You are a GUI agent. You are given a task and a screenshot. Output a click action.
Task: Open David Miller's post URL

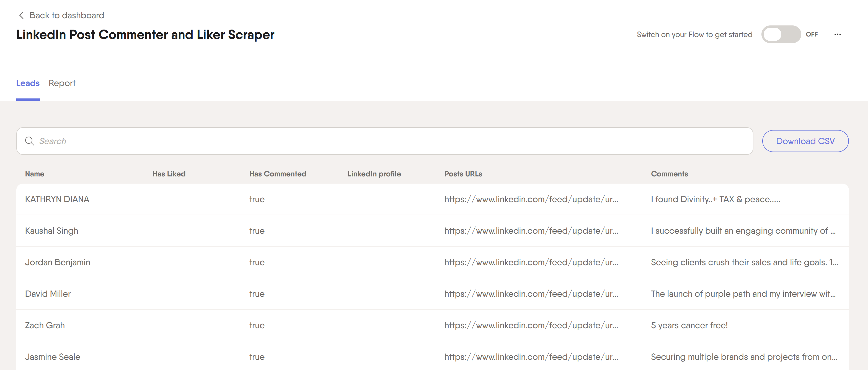[531, 294]
